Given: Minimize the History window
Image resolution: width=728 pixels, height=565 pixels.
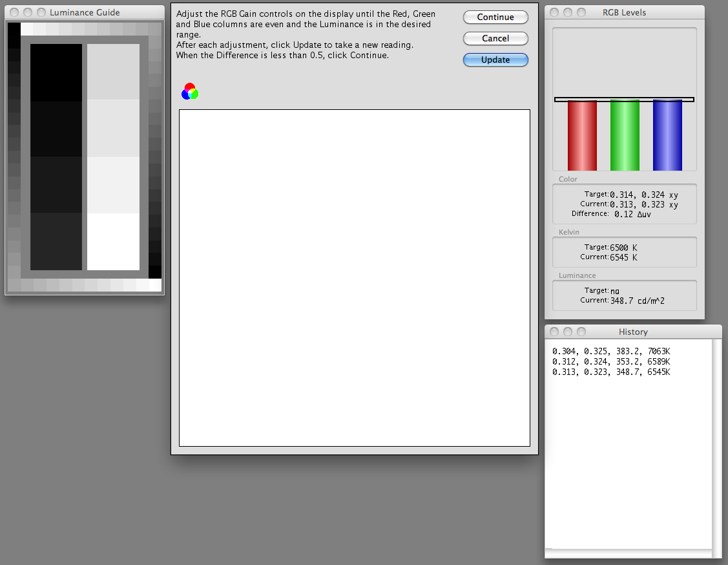Looking at the screenshot, I should click(568, 332).
